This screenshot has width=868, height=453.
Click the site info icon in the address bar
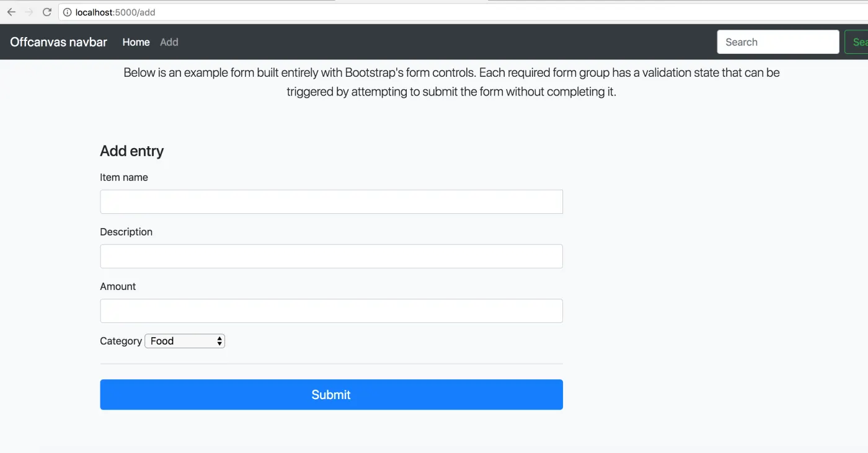pos(68,12)
